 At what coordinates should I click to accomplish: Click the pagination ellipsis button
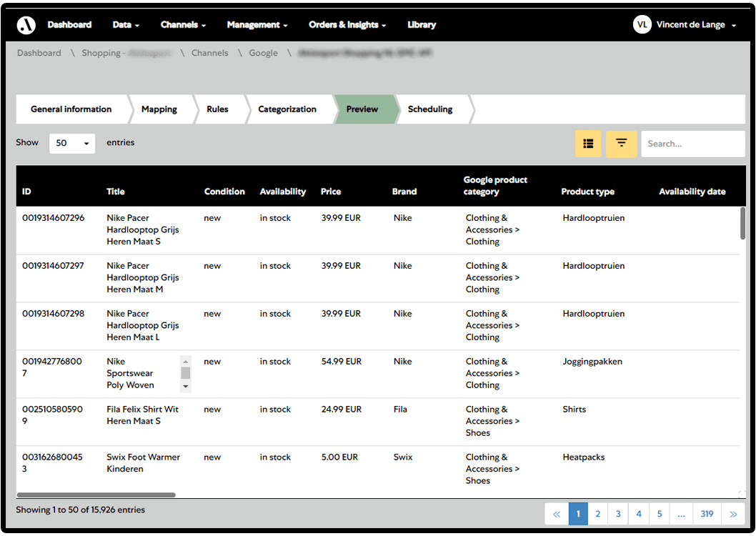(x=681, y=514)
